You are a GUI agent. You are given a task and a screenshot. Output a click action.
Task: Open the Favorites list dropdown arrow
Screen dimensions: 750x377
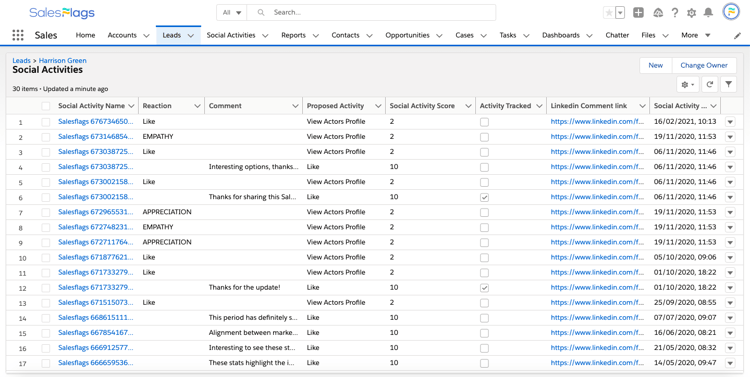[x=620, y=13]
